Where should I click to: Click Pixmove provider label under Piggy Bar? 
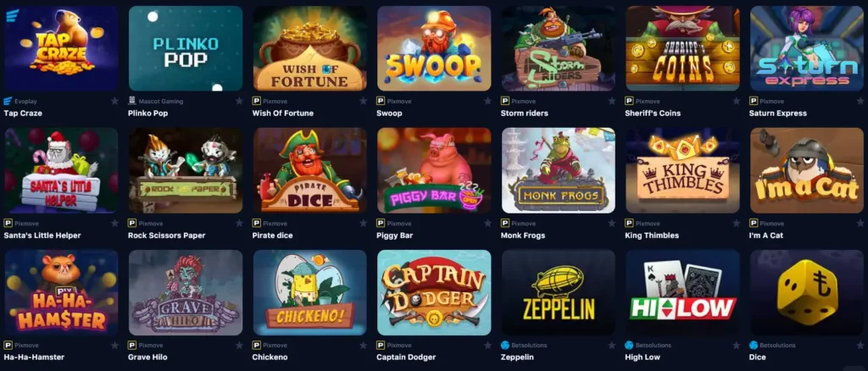coord(399,224)
